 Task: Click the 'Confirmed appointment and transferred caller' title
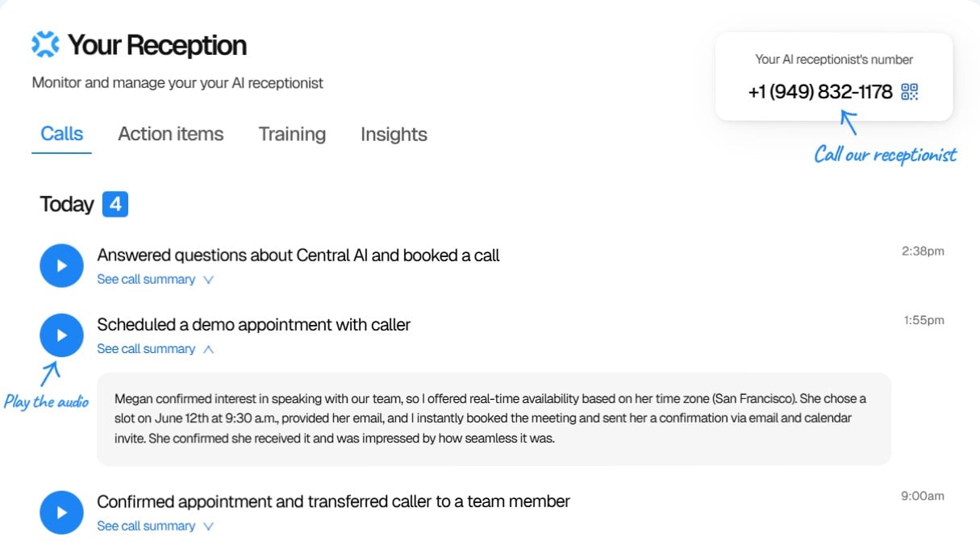tap(333, 501)
